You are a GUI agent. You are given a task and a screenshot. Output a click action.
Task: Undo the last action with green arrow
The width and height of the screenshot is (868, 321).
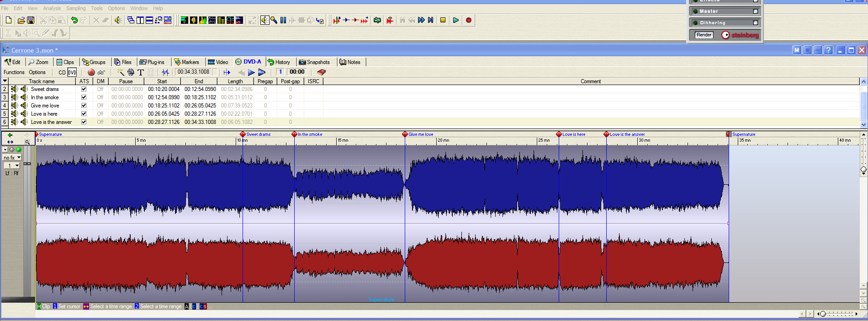point(74,20)
